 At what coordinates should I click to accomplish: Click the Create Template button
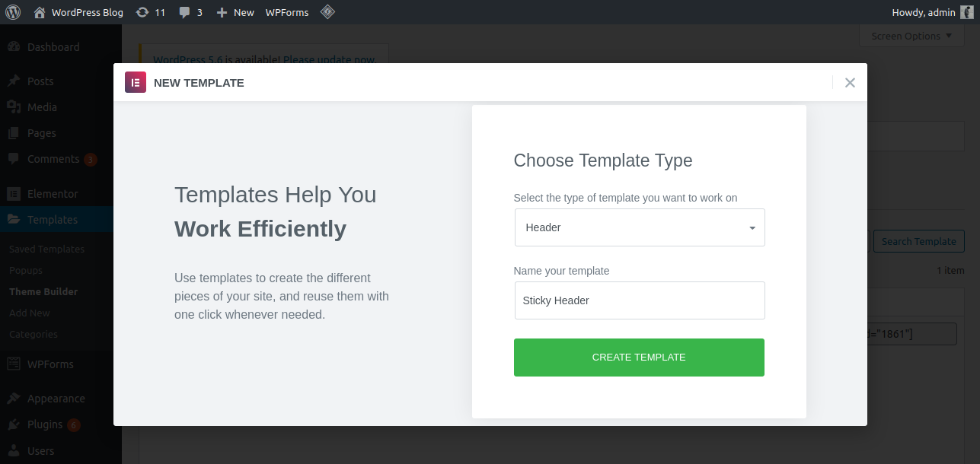point(639,358)
